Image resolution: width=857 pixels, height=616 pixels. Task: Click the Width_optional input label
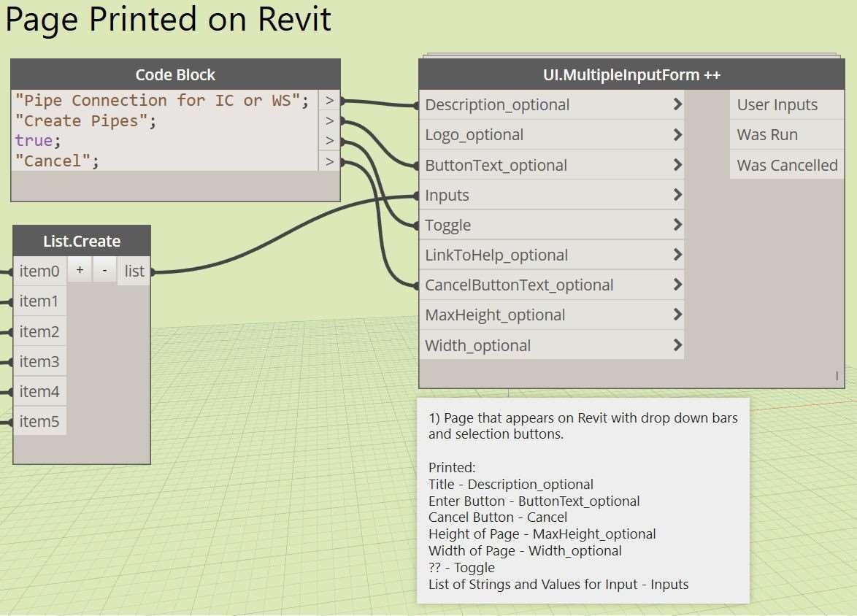click(478, 345)
